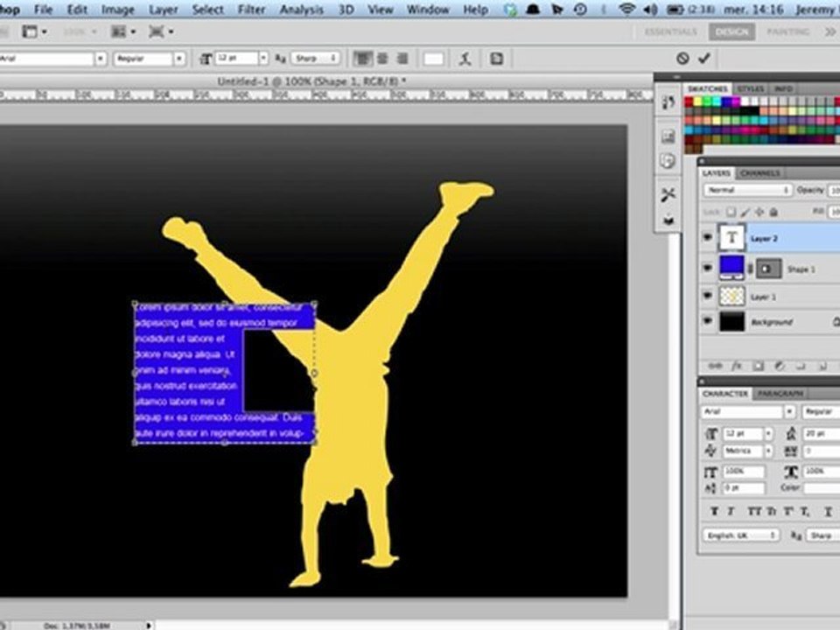Screen dimensions: 840x630
Task: Open the Layer menu
Action: tap(164, 10)
